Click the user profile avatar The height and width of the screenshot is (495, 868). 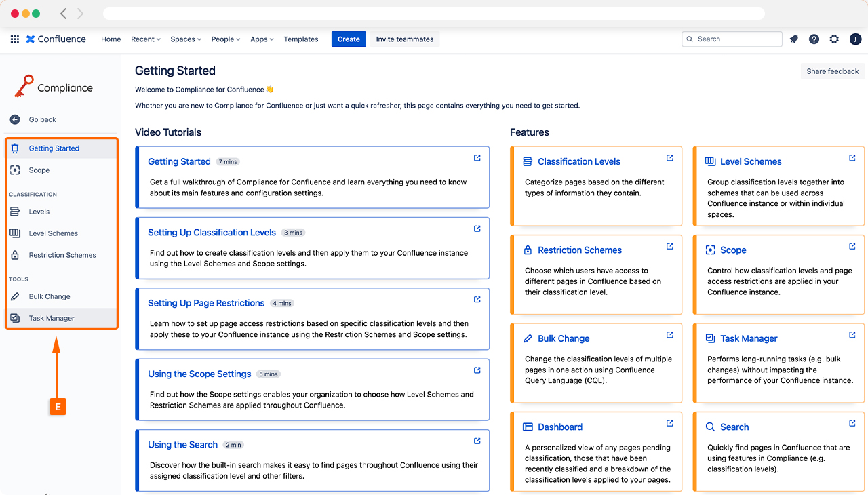coord(855,39)
